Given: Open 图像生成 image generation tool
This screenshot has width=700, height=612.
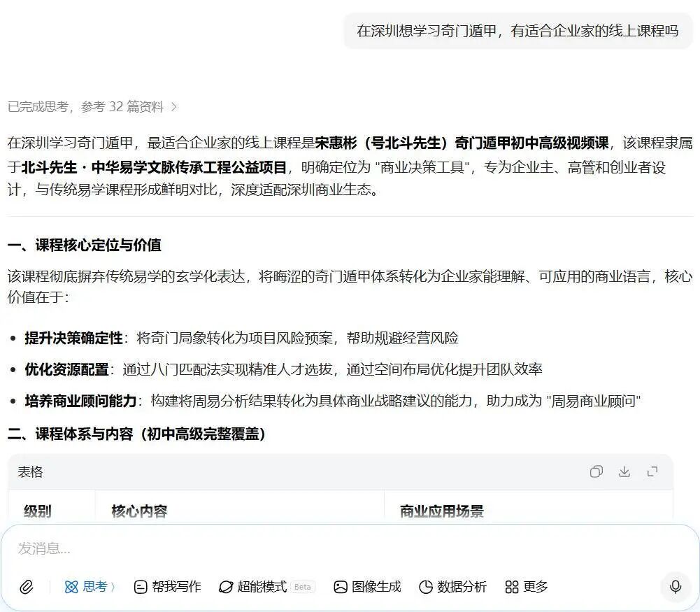Looking at the screenshot, I should [x=367, y=587].
